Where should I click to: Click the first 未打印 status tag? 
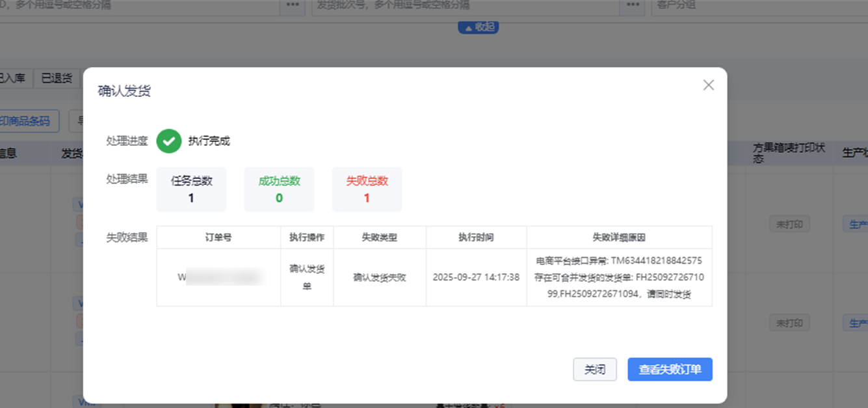(x=789, y=224)
